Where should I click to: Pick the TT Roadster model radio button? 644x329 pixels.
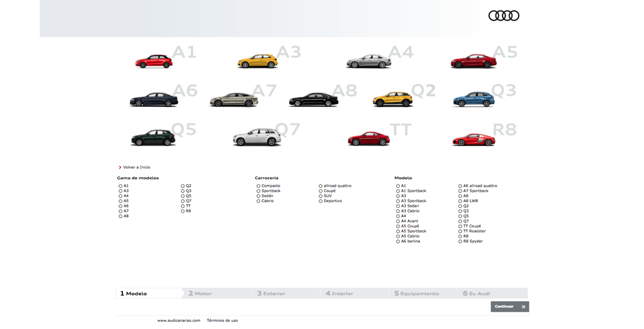click(x=460, y=232)
